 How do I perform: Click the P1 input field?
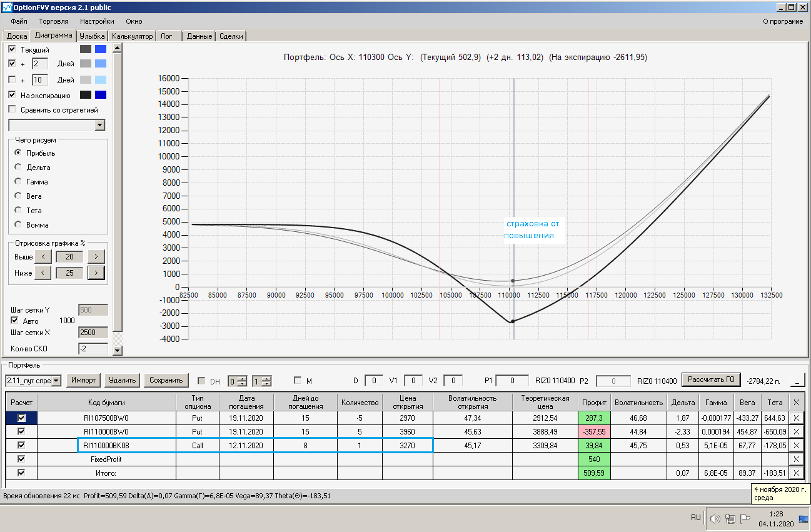pyautogui.click(x=513, y=380)
